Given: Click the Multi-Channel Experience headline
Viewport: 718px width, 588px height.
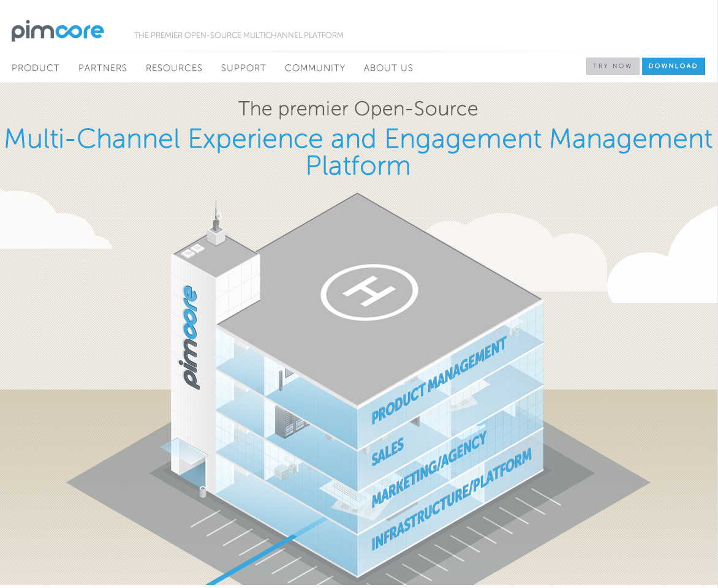Looking at the screenshot, I should (x=358, y=151).
